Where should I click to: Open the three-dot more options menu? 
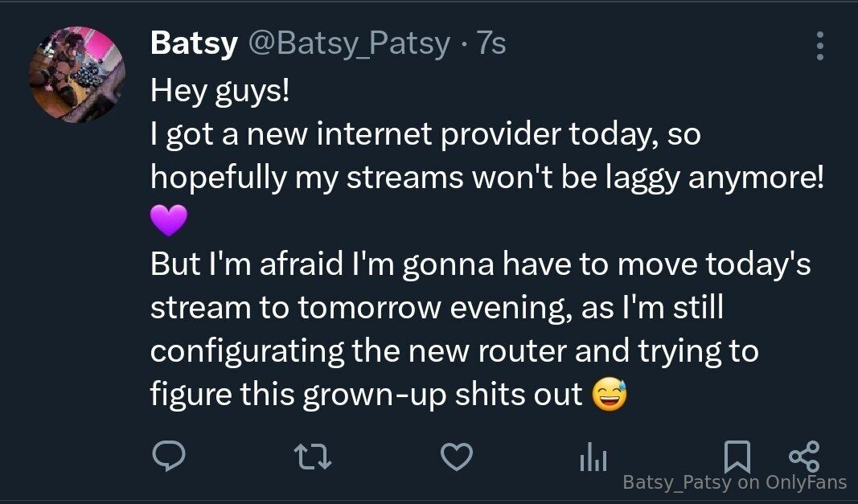[819, 47]
